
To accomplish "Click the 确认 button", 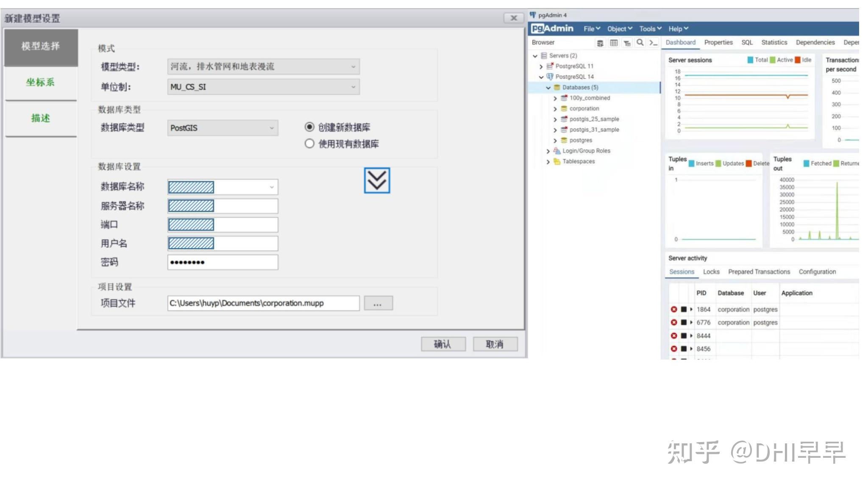I will tap(443, 344).
